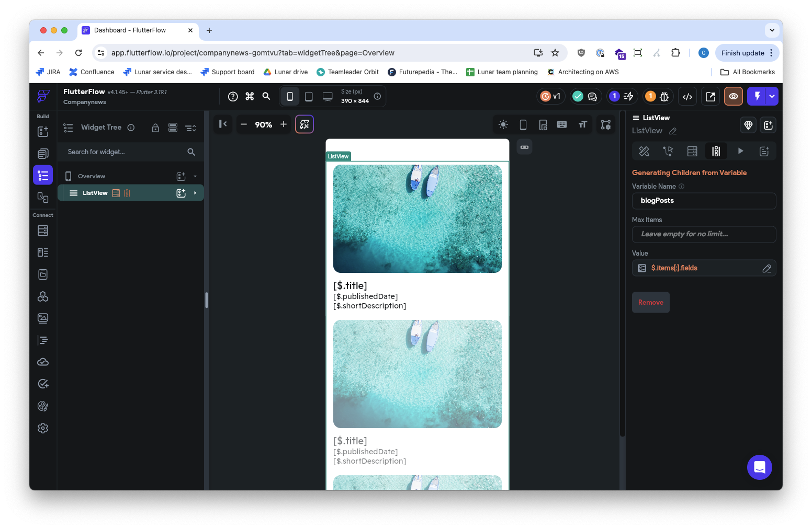The image size is (812, 529).
Task: Open the ListView hamburger menu in properties header
Action: tap(636, 118)
